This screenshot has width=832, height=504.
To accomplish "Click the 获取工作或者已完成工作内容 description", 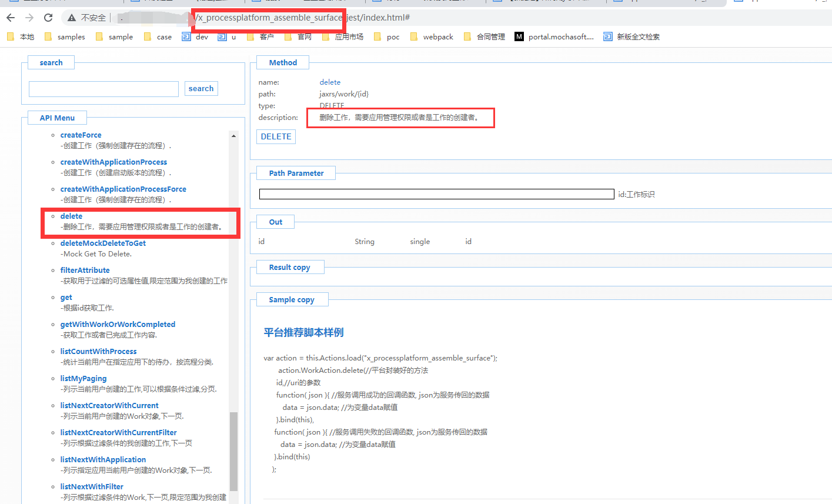I will (109, 335).
